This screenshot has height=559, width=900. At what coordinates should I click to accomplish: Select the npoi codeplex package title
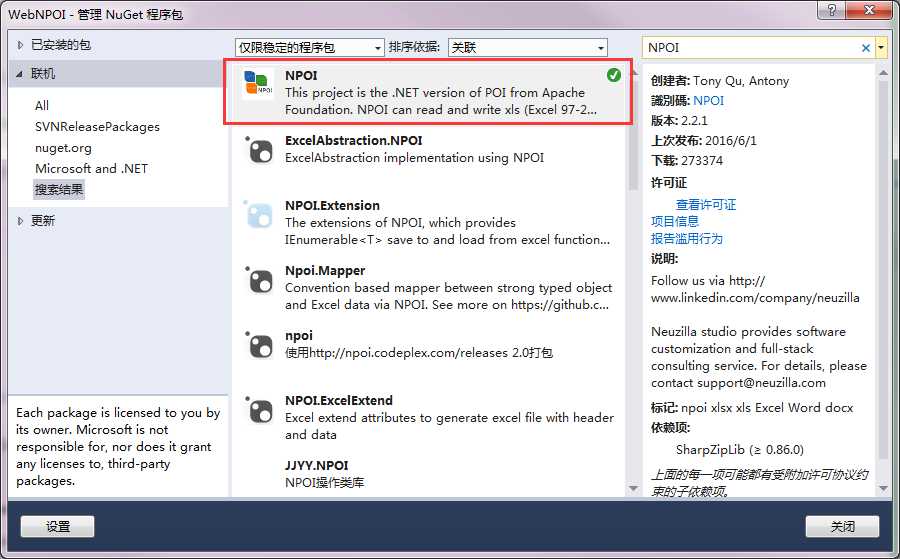tap(299, 336)
